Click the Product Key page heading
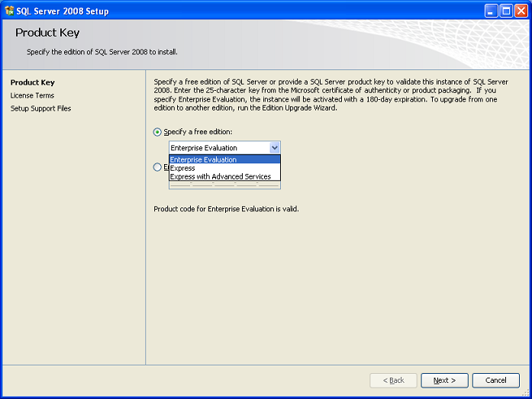 tap(47, 33)
